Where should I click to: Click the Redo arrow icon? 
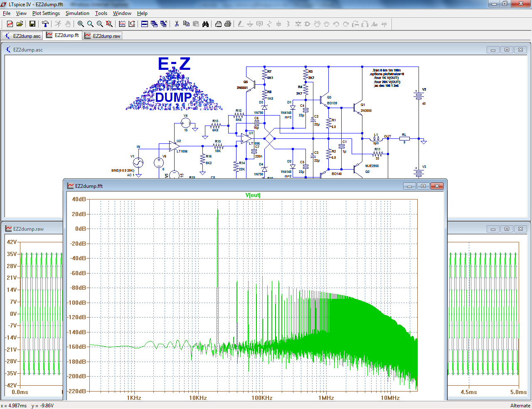click(x=346, y=24)
